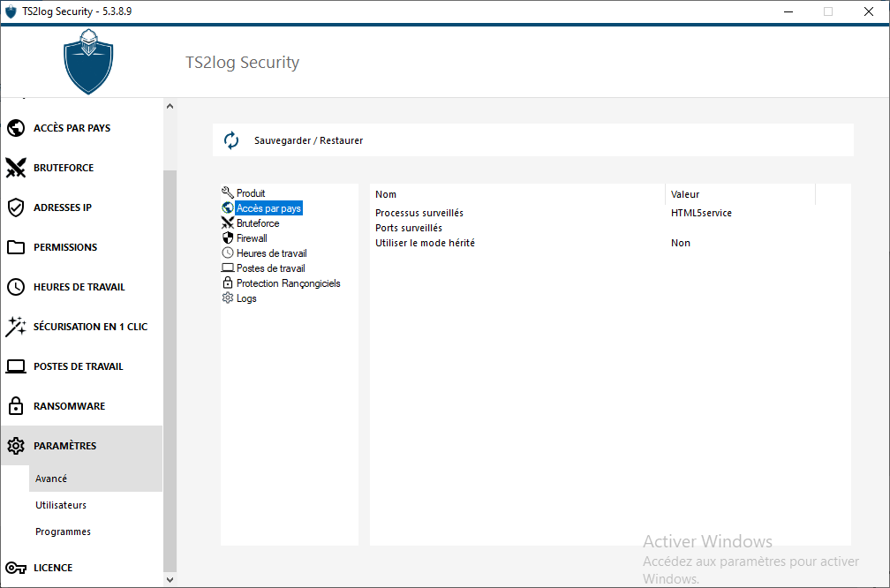Viewport: 890px width, 588px height.
Task: Click sidebar scrollbar up arrow
Action: (x=170, y=106)
